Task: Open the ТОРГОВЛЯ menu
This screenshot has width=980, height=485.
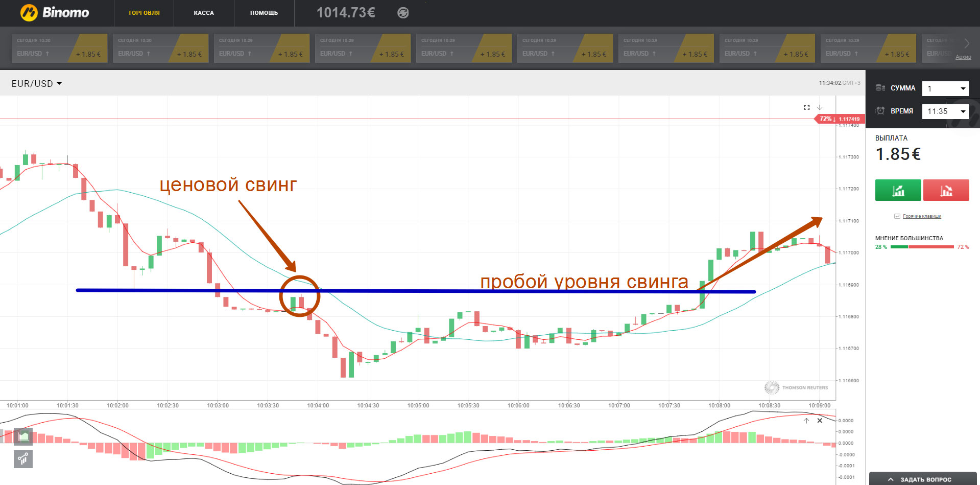Action: [x=144, y=13]
